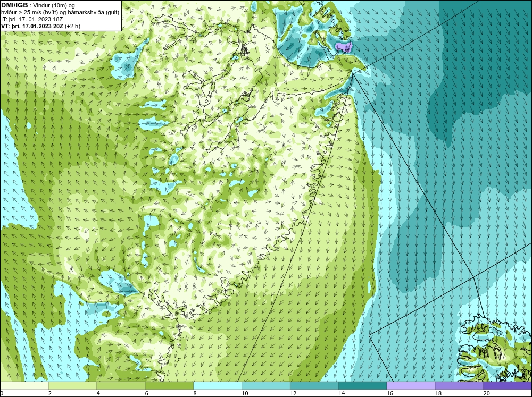Click the legend label '12'
532x397 pixels.
click(293, 393)
